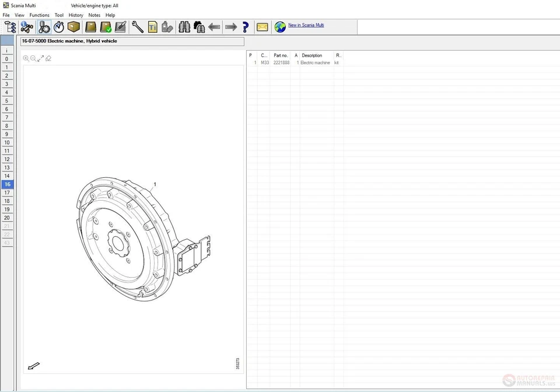Screen dimensions: 560x392
Task: Open the service information book icon
Action: click(x=90, y=27)
